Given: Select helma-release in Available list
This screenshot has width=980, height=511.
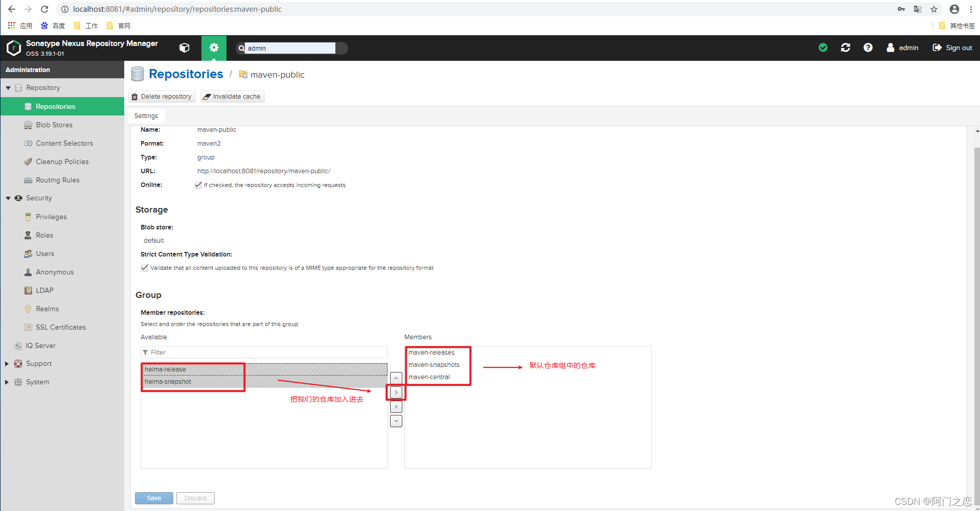Looking at the screenshot, I should tap(264, 369).
